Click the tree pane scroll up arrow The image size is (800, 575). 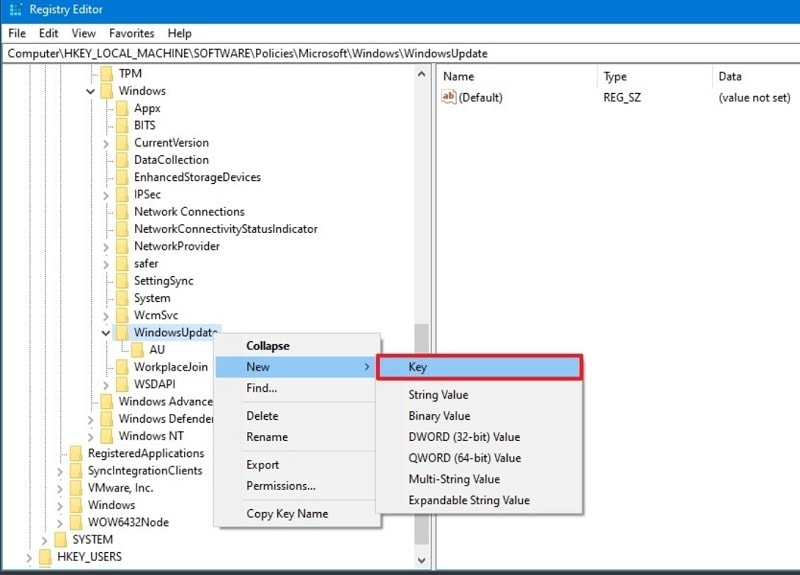(x=421, y=74)
